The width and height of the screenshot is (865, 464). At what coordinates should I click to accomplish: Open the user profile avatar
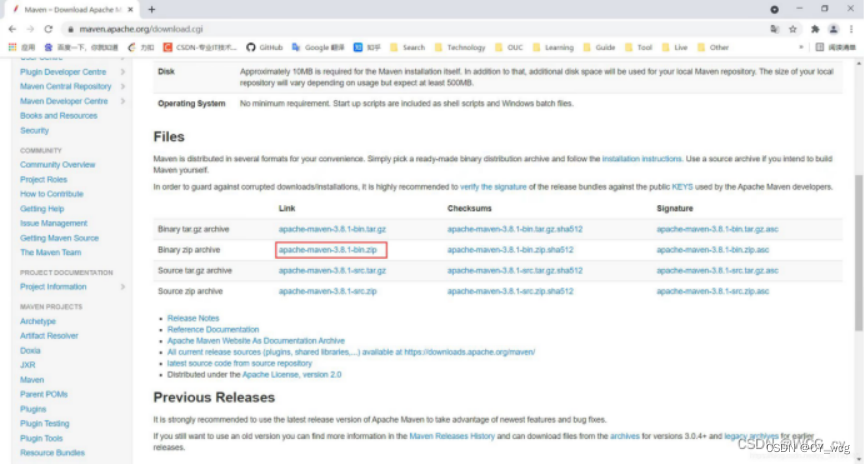tap(834, 29)
